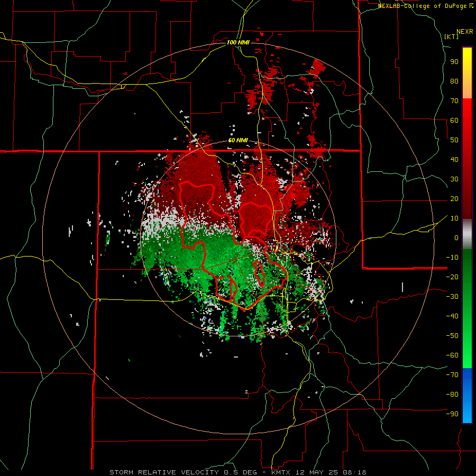
Task: Click the -80 value on velocity scale
Action: tap(452, 395)
